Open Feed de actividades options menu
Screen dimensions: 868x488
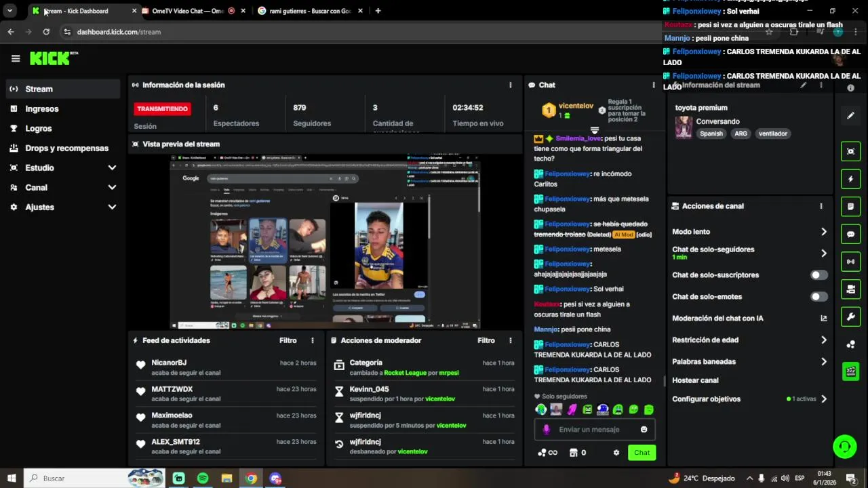pos(313,340)
